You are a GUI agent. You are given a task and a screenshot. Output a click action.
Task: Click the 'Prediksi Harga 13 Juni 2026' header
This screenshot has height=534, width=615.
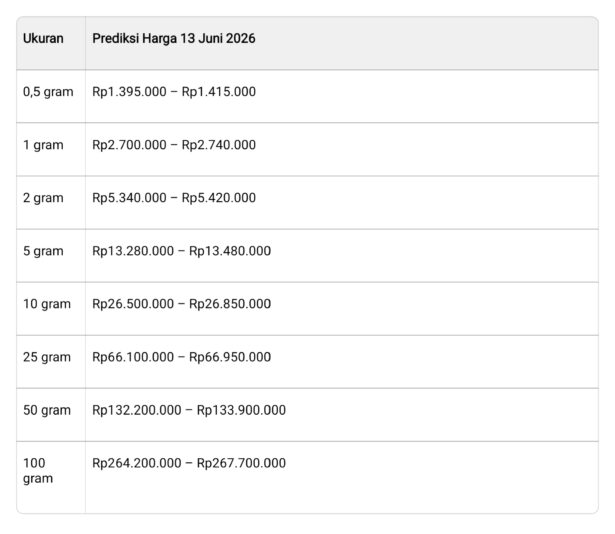pos(342,43)
